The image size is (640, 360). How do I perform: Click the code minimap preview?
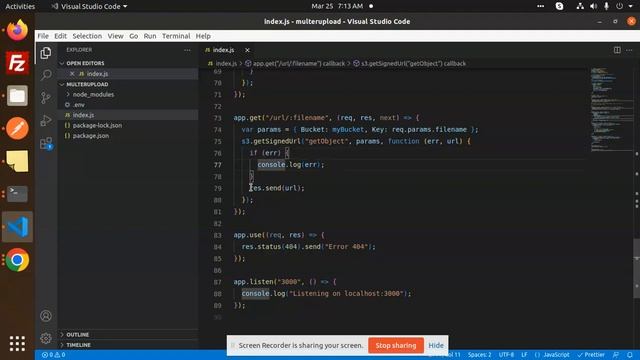pos(611,110)
